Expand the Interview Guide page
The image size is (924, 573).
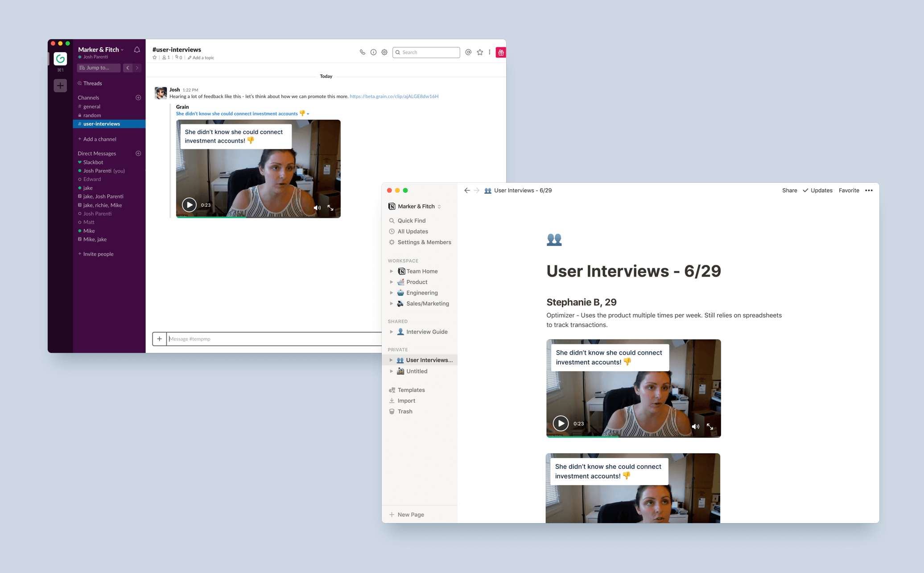click(x=392, y=332)
